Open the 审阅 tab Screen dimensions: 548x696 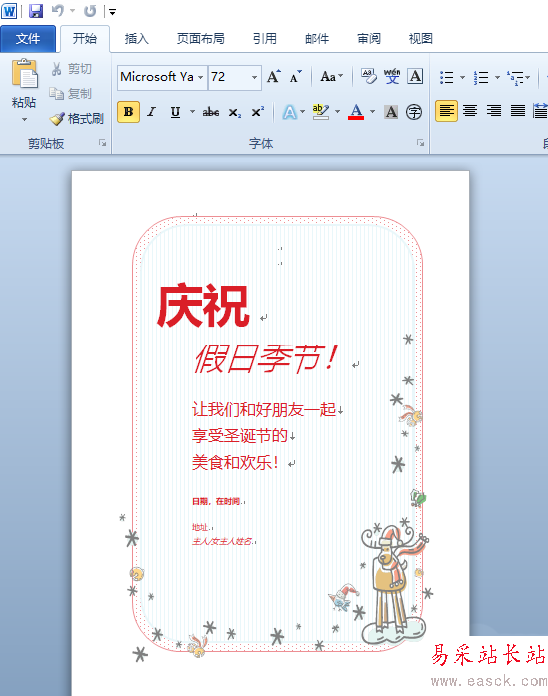(369, 39)
